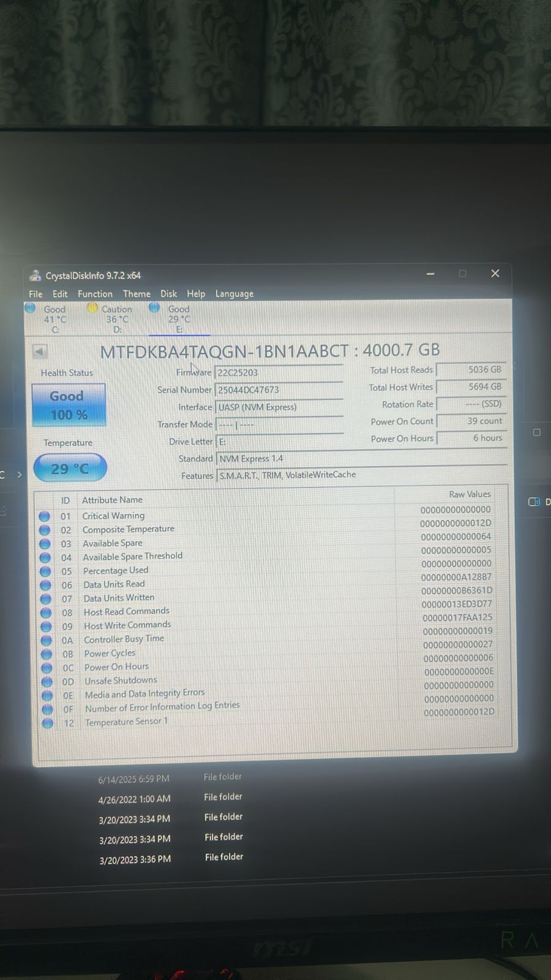Click status dot for Controller Busy Time row

pyautogui.click(x=47, y=641)
